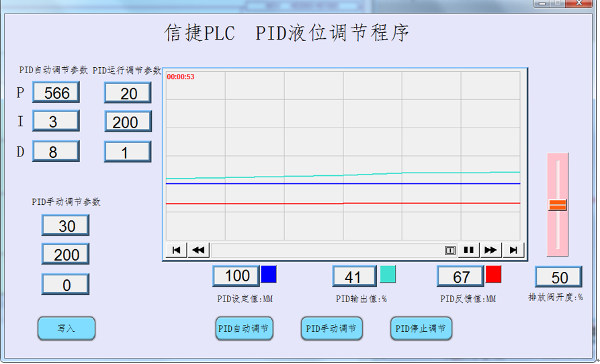
Task: Select the running P parameter field showing 20
Action: point(128,93)
